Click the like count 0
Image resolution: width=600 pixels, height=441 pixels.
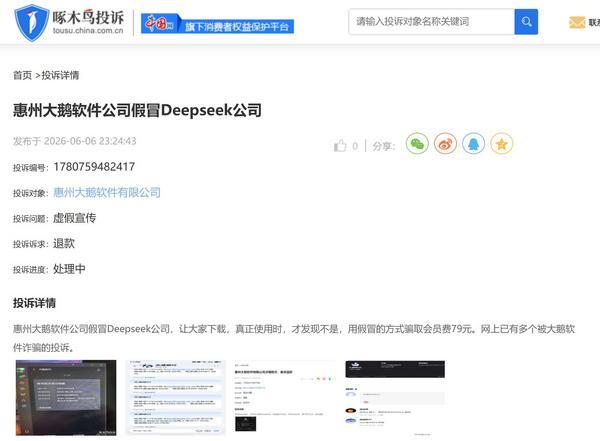point(355,146)
